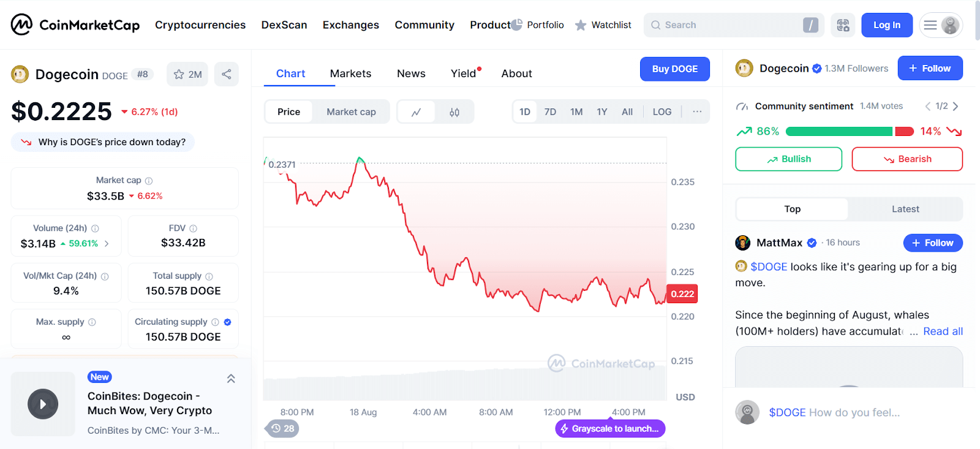The height and width of the screenshot is (449, 980).
Task: Click the CoinMarketCap logo
Action: click(x=75, y=25)
